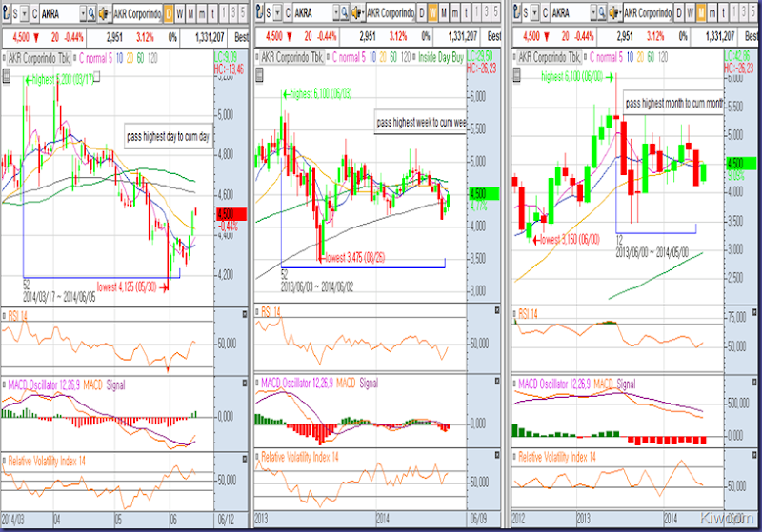Click AKR Corporindo Tbk label, daily chart

[x=39, y=58]
